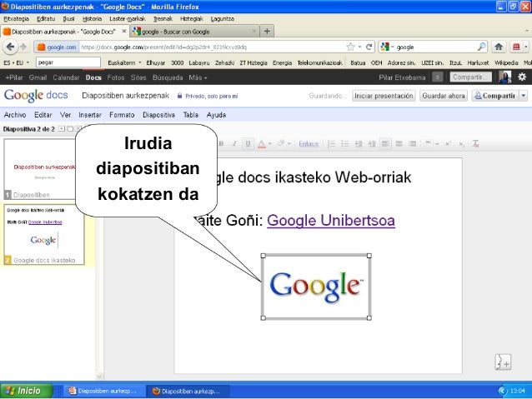This screenshot has height=399, width=532.
Task: Open the Archivo menu
Action: coord(15,115)
